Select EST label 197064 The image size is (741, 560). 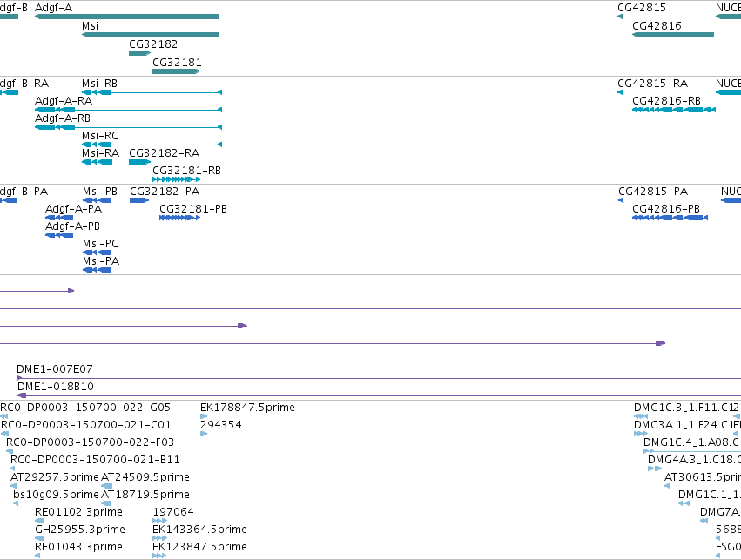click(x=173, y=512)
